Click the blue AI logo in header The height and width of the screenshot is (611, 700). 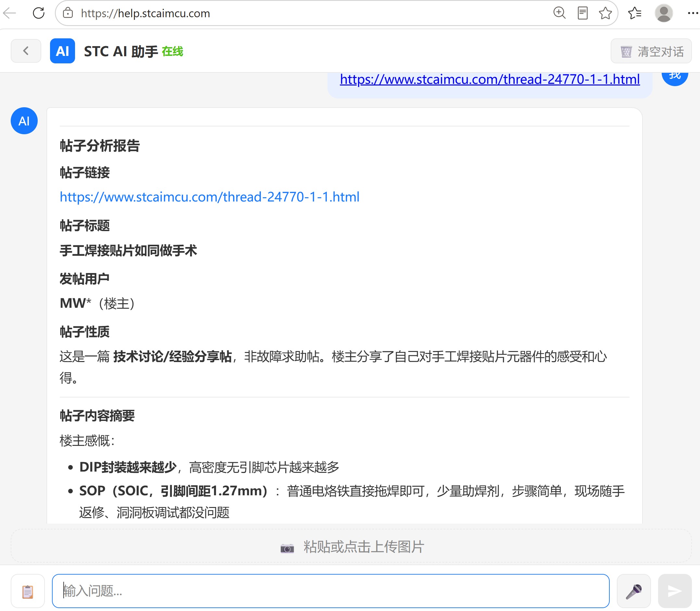[x=62, y=51]
